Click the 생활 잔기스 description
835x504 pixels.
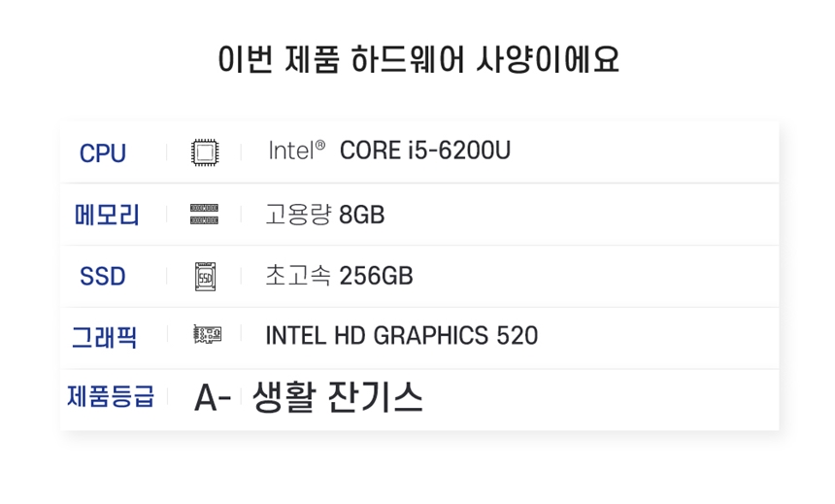click(338, 397)
